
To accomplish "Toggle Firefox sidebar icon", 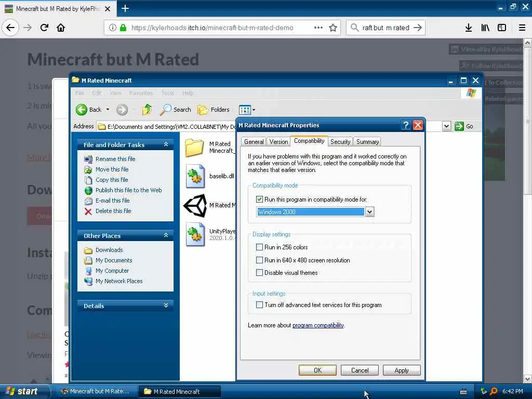I will (x=502, y=28).
